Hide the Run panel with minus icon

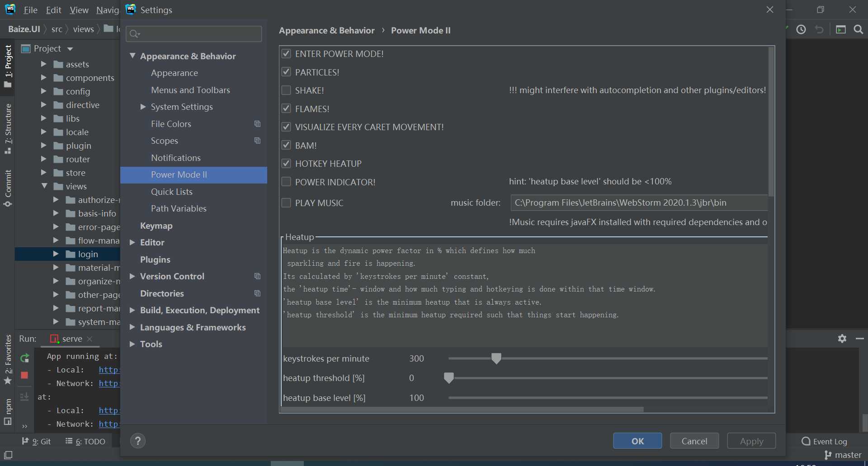pos(860,339)
